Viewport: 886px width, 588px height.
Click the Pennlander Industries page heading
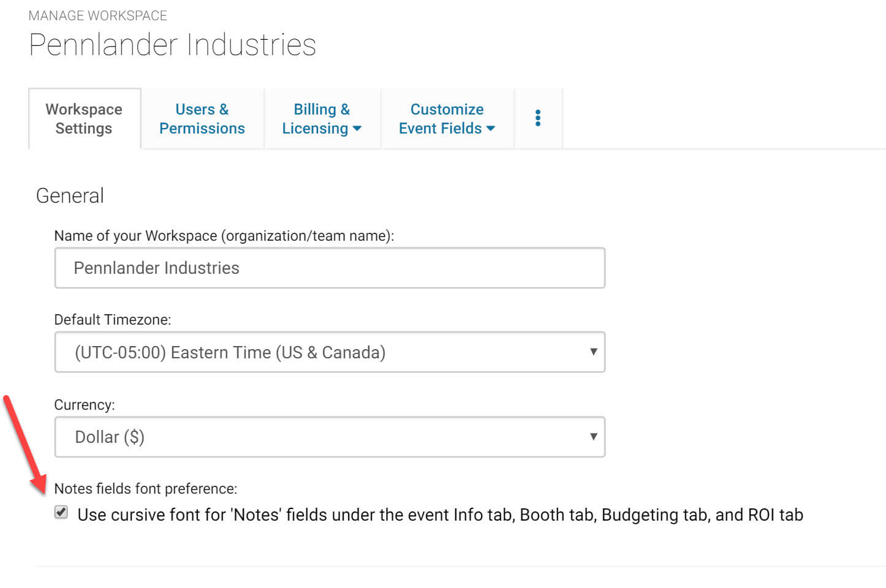[x=172, y=45]
